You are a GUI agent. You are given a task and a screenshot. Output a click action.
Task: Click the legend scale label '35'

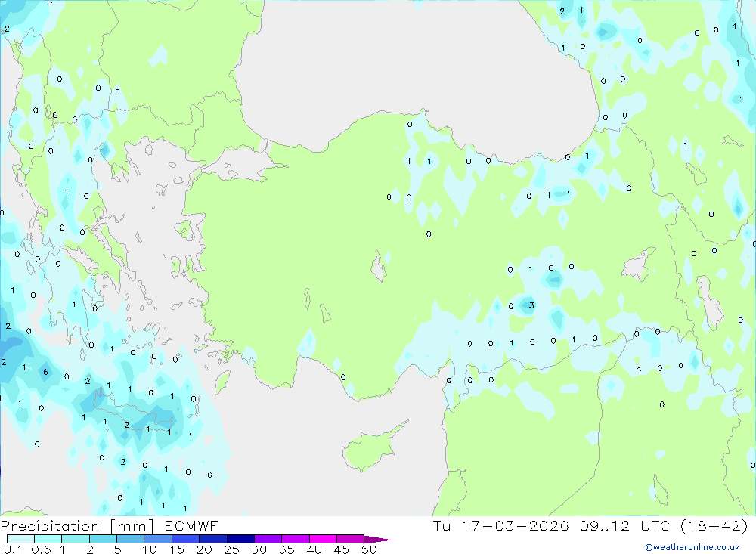pos(287,549)
